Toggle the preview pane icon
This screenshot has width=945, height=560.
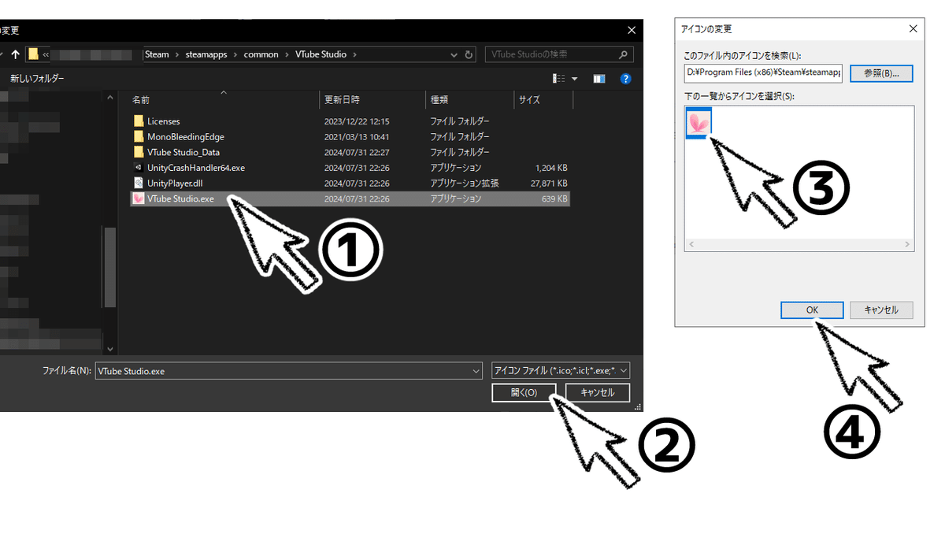pyautogui.click(x=599, y=79)
